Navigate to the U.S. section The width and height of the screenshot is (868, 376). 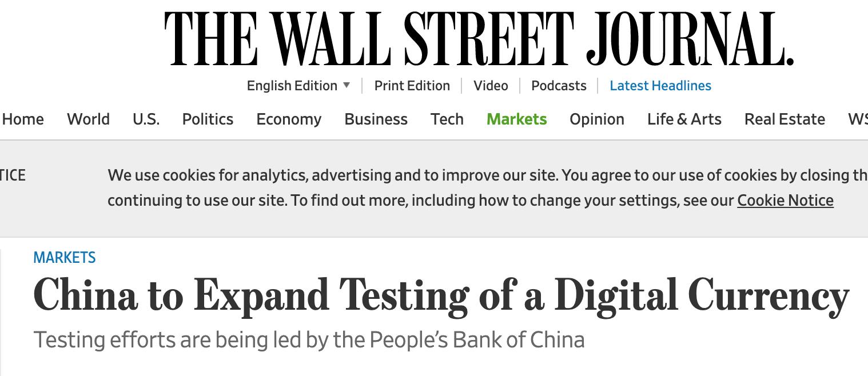[x=146, y=119]
